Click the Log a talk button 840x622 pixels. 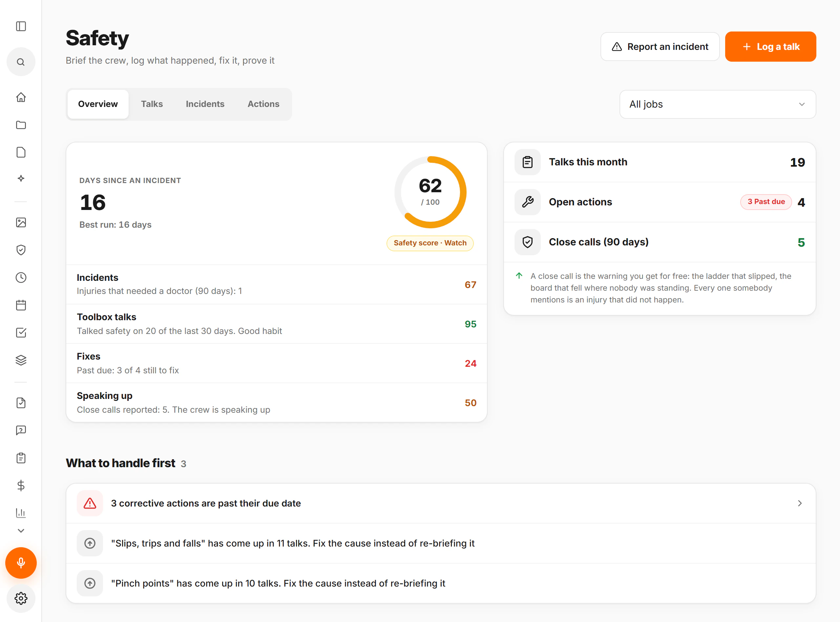770,47
